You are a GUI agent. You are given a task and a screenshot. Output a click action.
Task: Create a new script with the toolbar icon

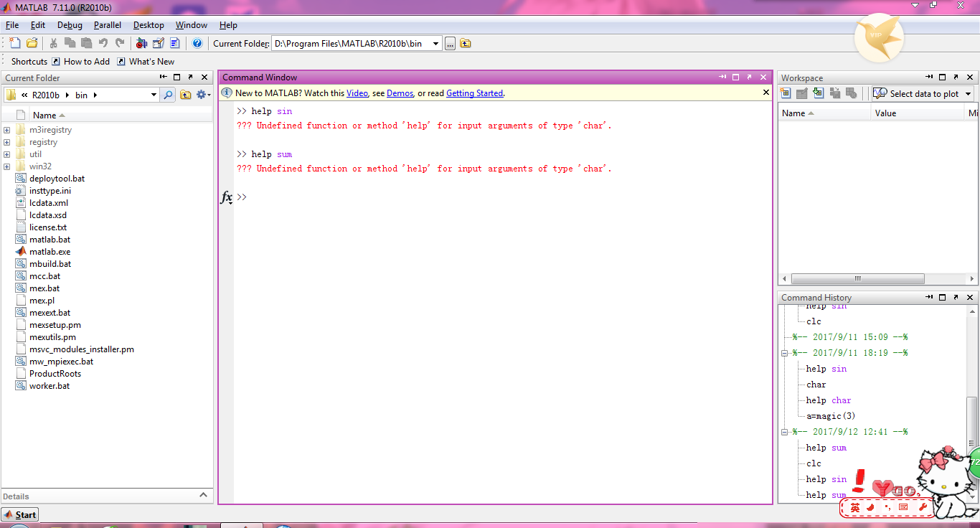click(x=14, y=43)
